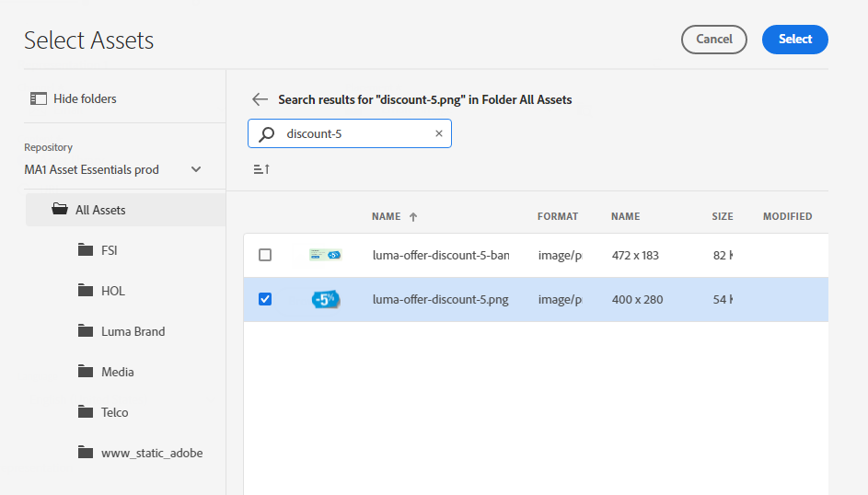The image size is (868, 495).
Task: Click the www_static_adobe folder icon
Action: point(86,453)
